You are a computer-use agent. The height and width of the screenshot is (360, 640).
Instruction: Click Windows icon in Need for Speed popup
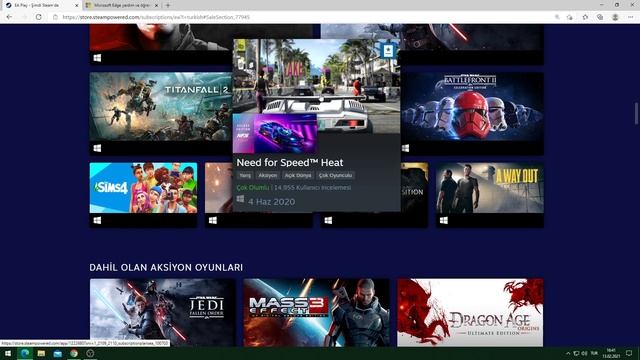(x=240, y=199)
